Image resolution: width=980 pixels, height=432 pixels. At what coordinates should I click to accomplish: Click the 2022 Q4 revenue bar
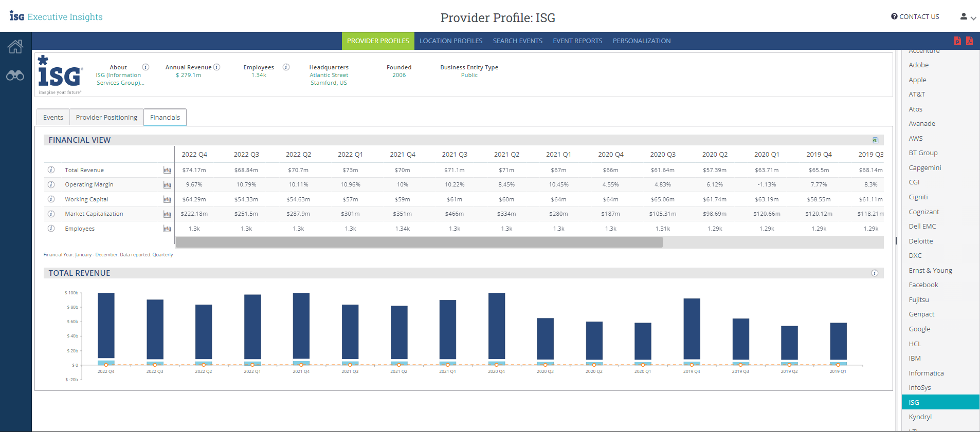click(x=106, y=326)
